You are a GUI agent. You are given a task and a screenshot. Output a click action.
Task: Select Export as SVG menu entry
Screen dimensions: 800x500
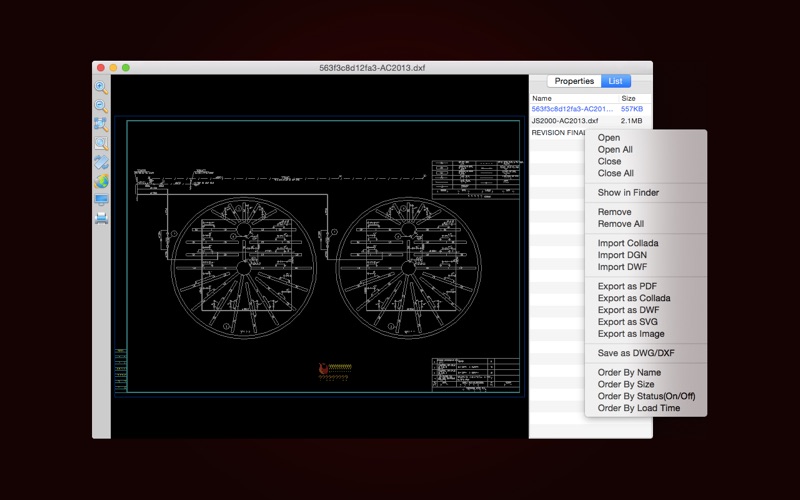(628, 322)
